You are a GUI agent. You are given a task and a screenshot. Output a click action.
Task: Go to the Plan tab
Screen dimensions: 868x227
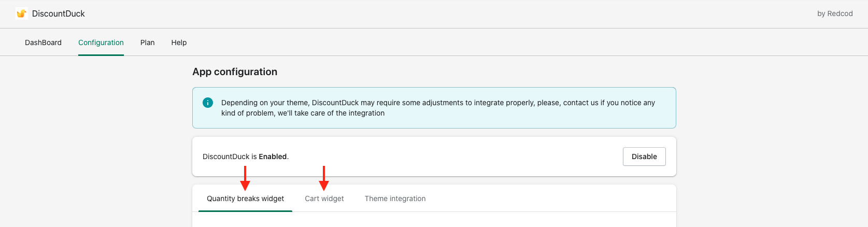147,42
